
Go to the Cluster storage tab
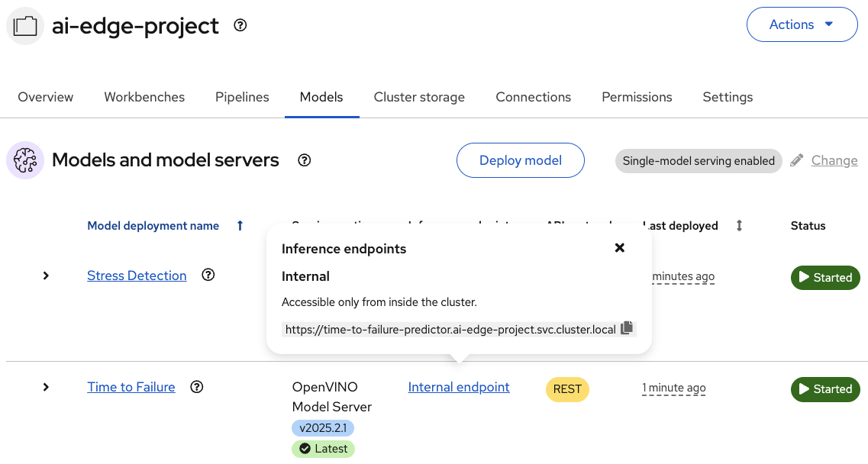(419, 97)
